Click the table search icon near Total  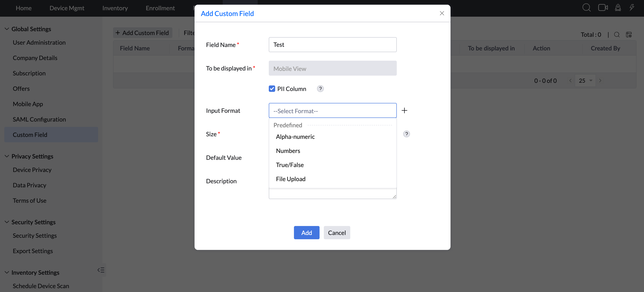tap(616, 35)
